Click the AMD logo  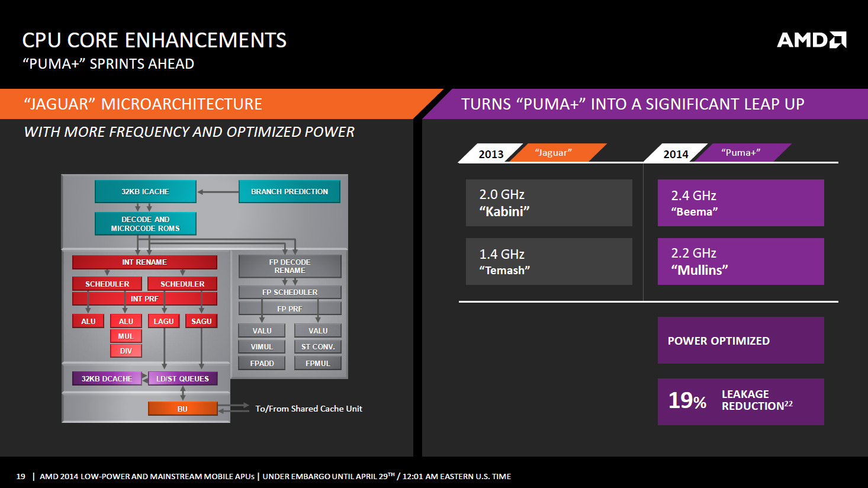(811, 40)
